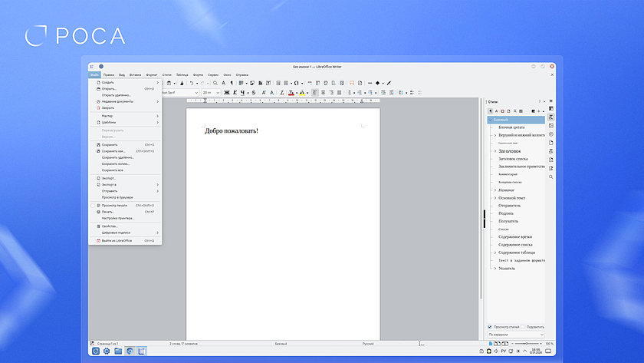
Task: Open Gallery from sidebar icon strip
Action: tap(550, 125)
